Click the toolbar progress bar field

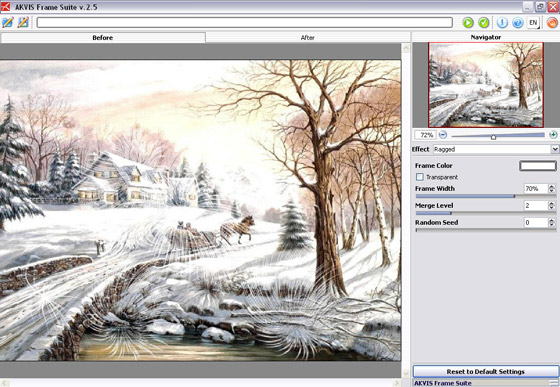245,22
